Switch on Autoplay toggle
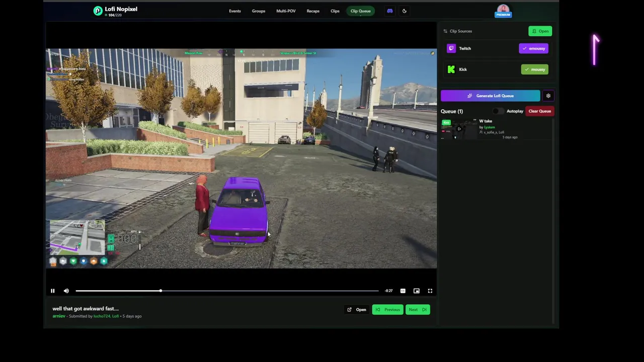 (498, 111)
